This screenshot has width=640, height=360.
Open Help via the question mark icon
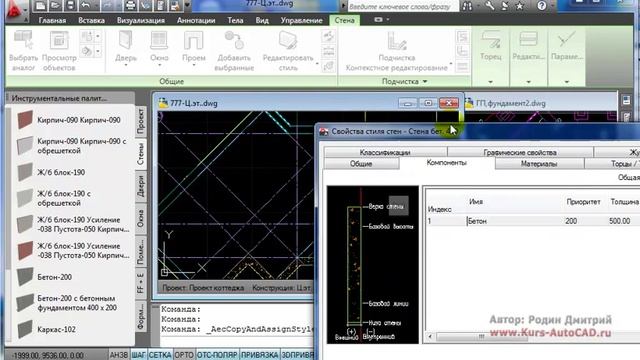(x=542, y=6)
